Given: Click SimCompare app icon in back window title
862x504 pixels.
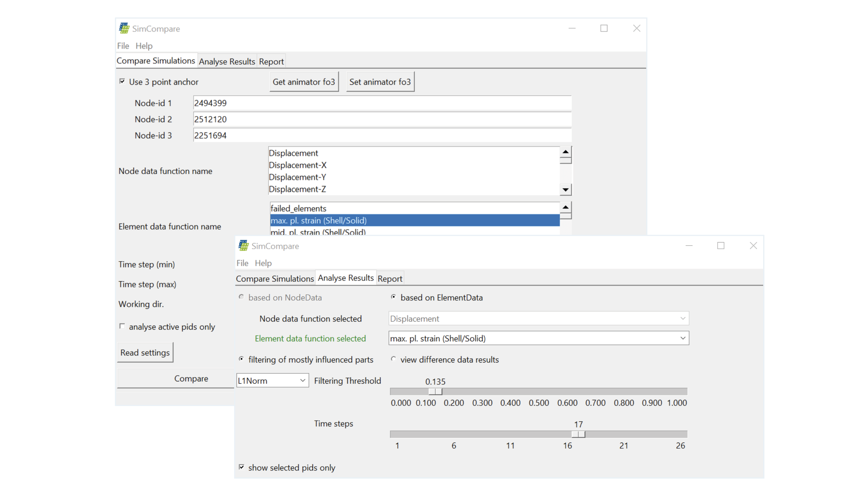Looking at the screenshot, I should pyautogui.click(x=124, y=28).
